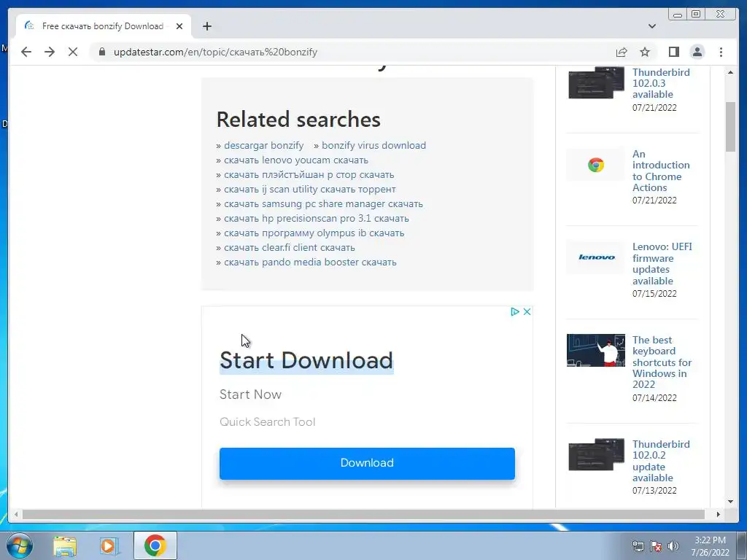The image size is (747, 560).
Task: Click Lenovo logo thumbnail
Action: click(596, 257)
